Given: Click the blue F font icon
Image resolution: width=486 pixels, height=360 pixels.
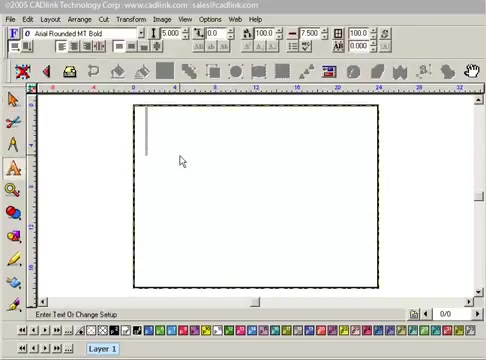Looking at the screenshot, I should (x=14, y=33).
